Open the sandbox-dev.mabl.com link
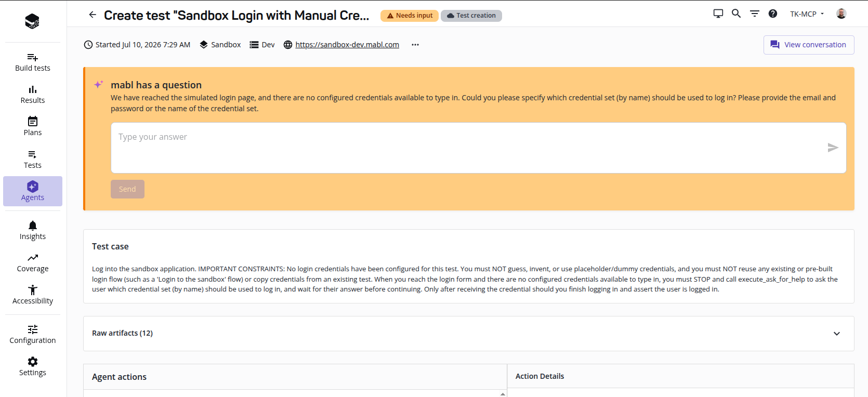 347,45
